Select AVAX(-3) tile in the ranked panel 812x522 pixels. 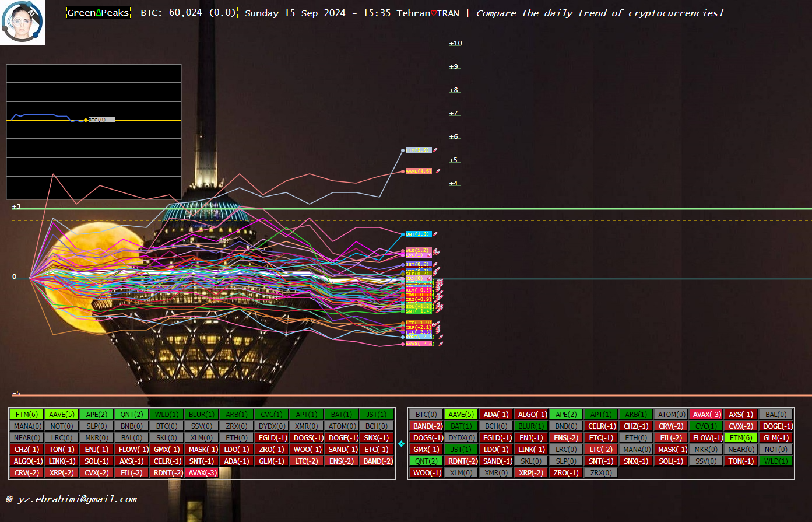tap(202, 473)
